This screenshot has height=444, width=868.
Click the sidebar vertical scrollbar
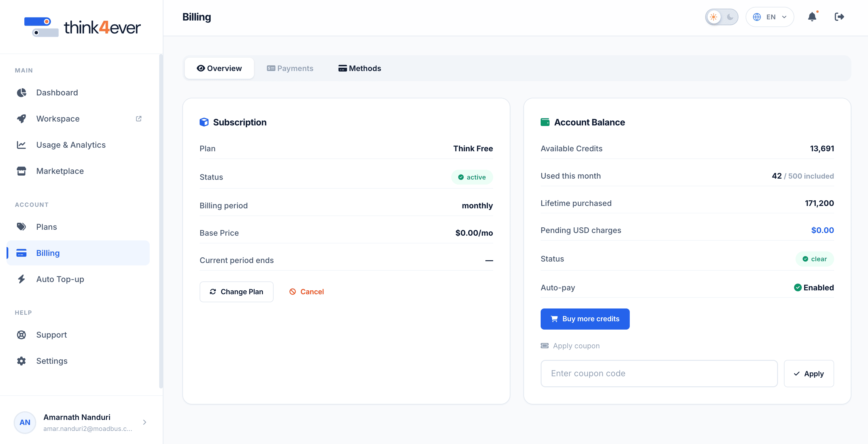[x=161, y=221]
